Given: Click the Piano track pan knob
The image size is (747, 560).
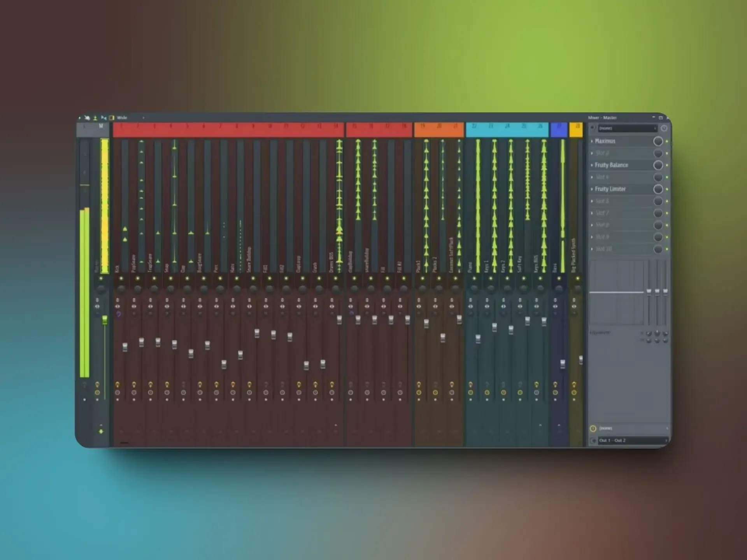Looking at the screenshot, I should pyautogui.click(x=474, y=289).
